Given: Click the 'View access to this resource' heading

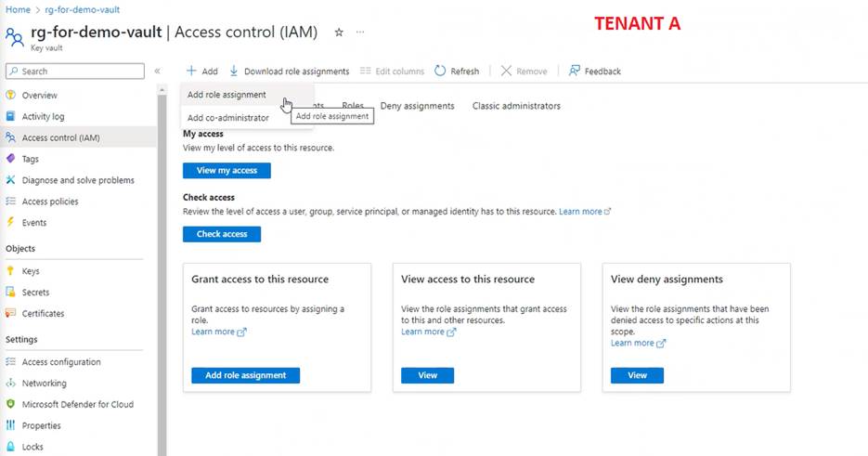Looking at the screenshot, I should [468, 280].
